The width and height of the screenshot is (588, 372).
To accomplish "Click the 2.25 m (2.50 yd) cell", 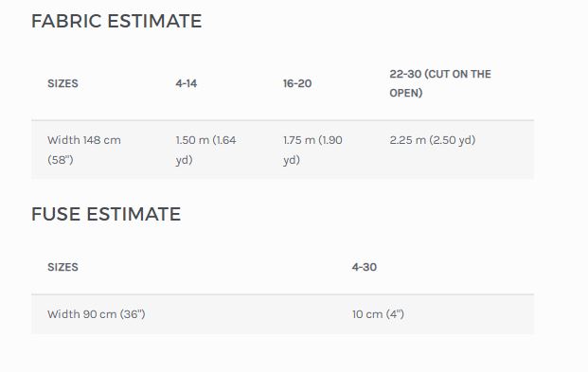I will pos(433,140).
